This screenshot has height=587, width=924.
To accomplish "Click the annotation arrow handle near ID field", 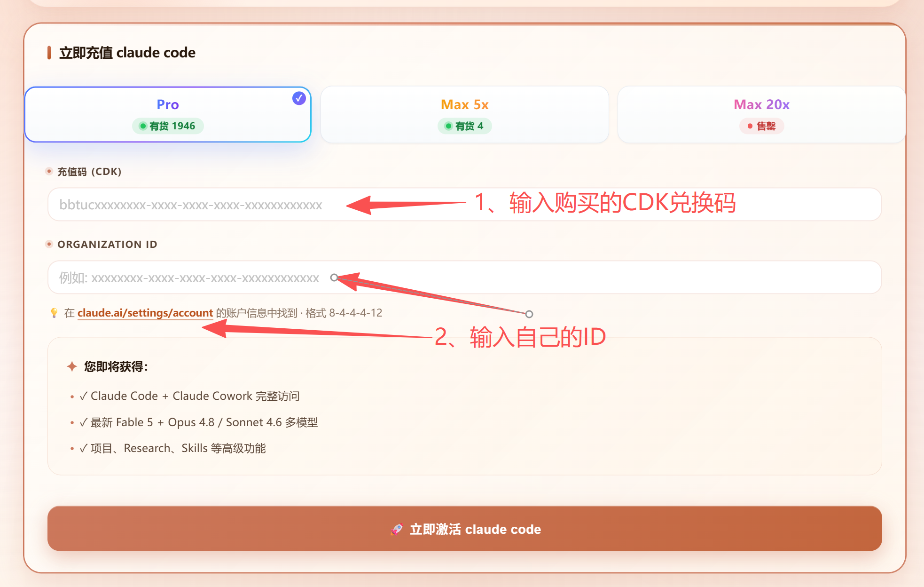I will point(334,278).
